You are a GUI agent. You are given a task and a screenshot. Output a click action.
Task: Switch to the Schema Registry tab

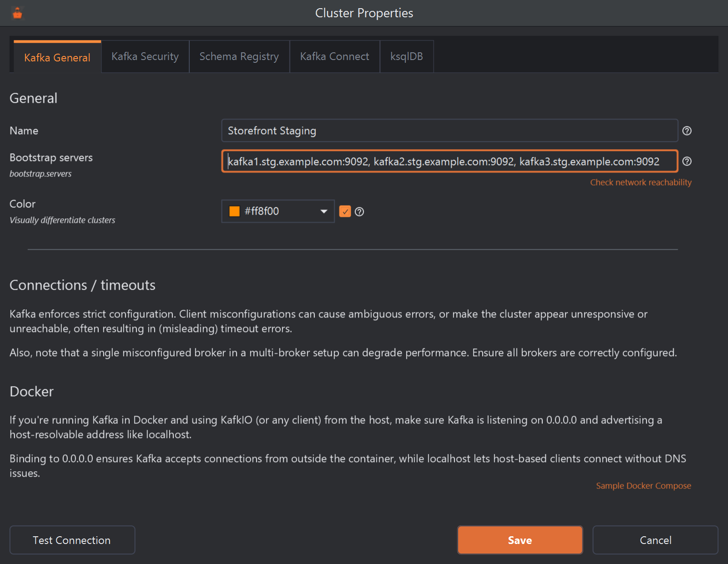pos(239,56)
